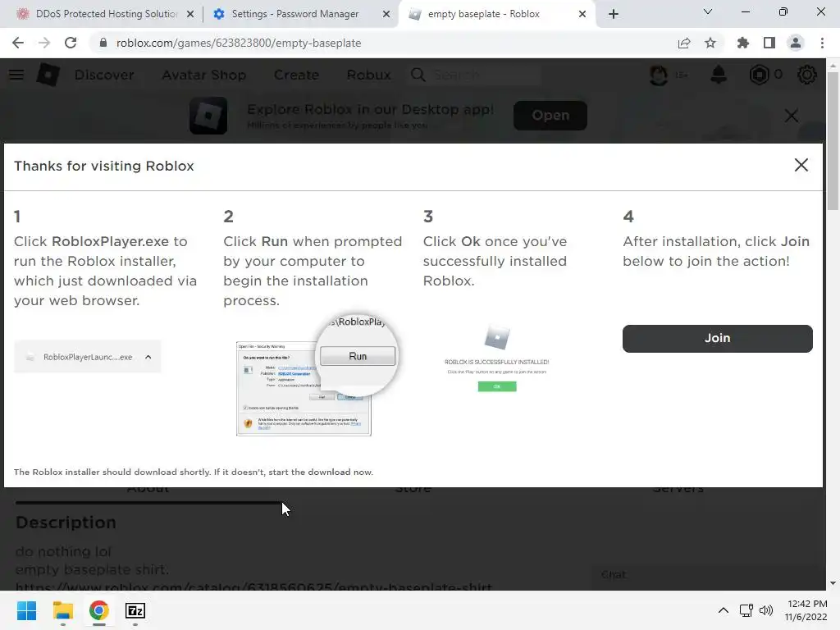
Task: Click the Roblox search magnifier icon
Action: point(418,75)
